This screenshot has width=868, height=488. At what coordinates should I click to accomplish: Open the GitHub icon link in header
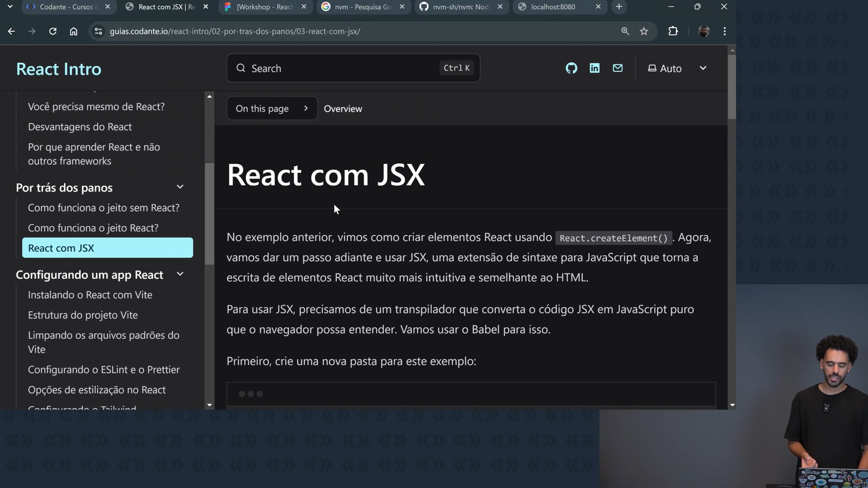[x=571, y=68]
